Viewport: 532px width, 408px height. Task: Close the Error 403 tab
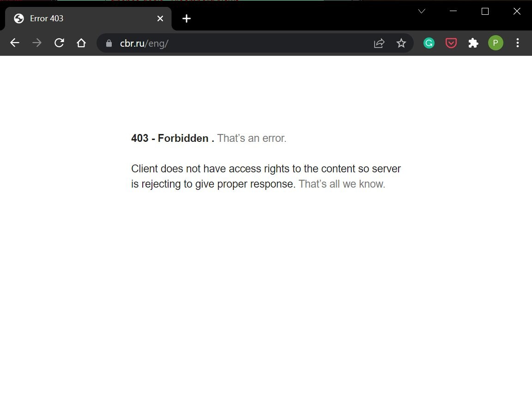tap(160, 18)
